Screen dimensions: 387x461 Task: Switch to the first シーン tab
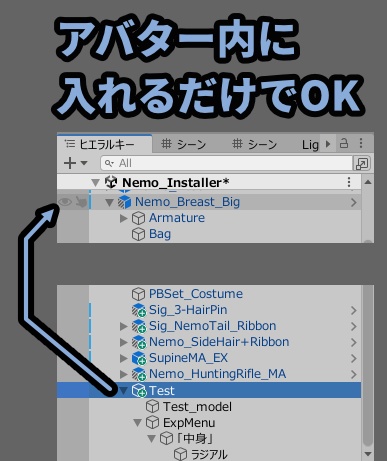point(184,144)
